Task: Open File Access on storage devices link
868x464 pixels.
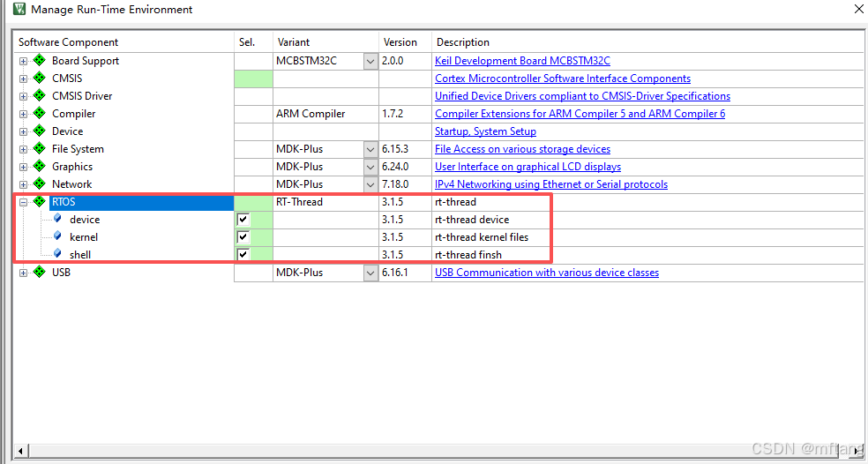Action: click(x=522, y=149)
